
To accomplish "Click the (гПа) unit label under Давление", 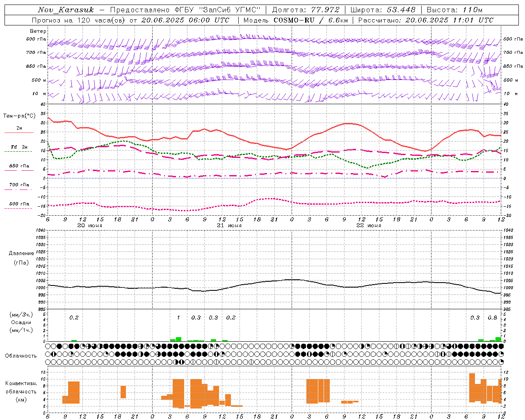I will (21, 262).
